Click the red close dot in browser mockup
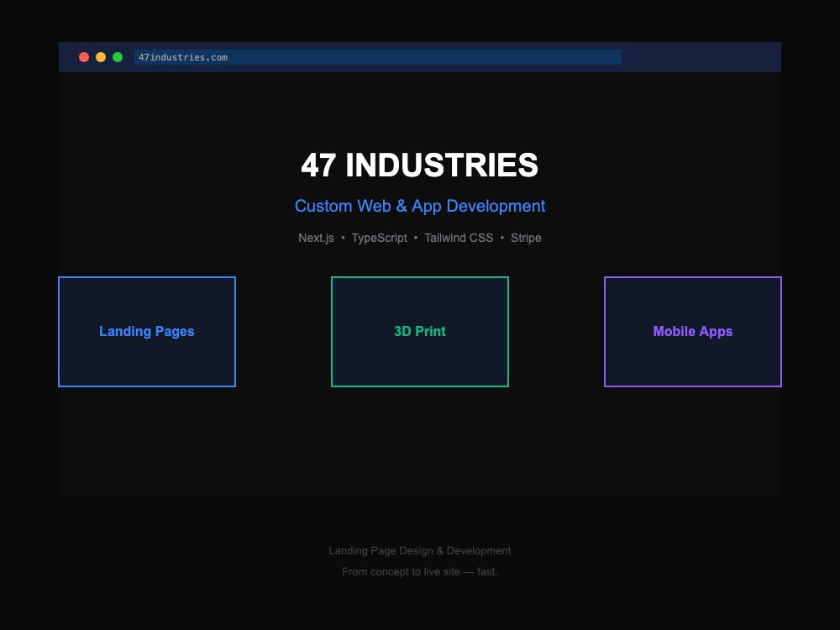Viewport: 840px width, 630px height. (x=84, y=57)
